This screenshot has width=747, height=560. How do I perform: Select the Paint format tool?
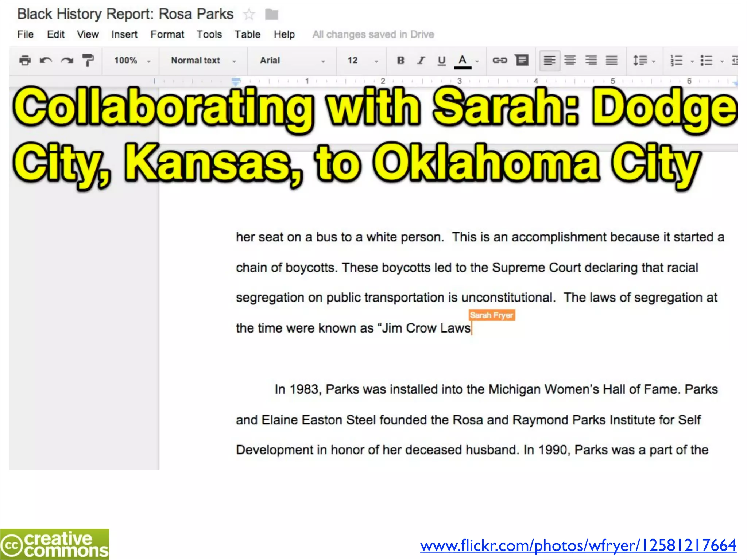click(x=88, y=60)
